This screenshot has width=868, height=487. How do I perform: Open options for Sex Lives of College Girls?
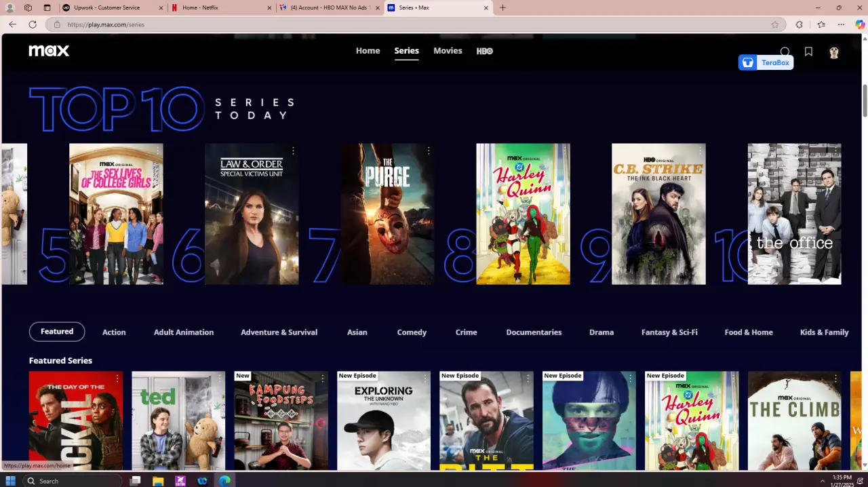tap(158, 151)
